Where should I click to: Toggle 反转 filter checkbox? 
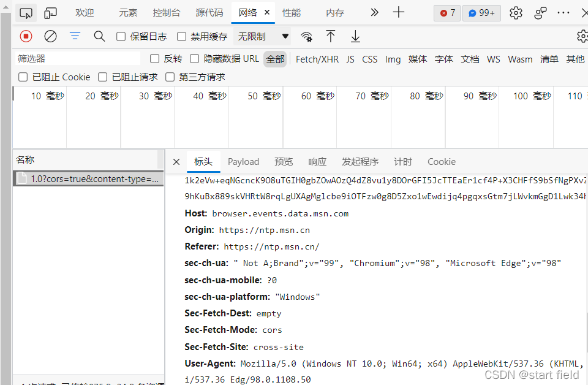[154, 58]
